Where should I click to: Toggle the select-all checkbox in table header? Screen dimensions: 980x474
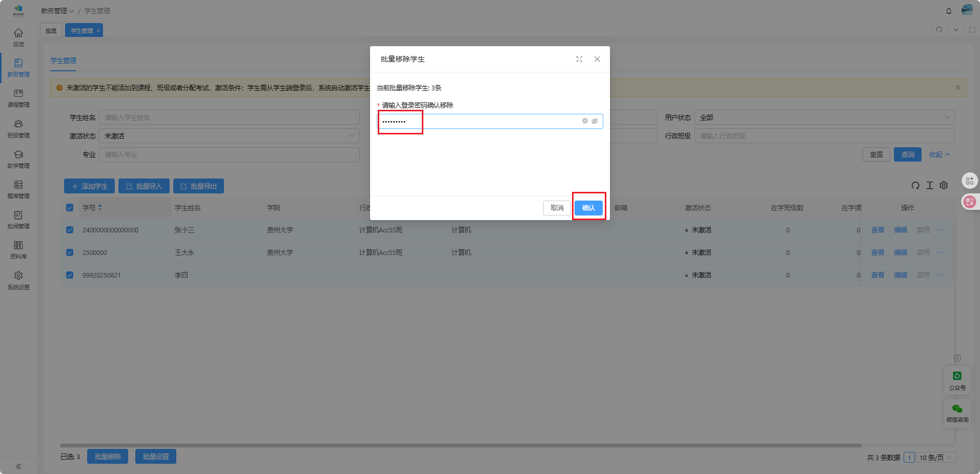coord(70,208)
